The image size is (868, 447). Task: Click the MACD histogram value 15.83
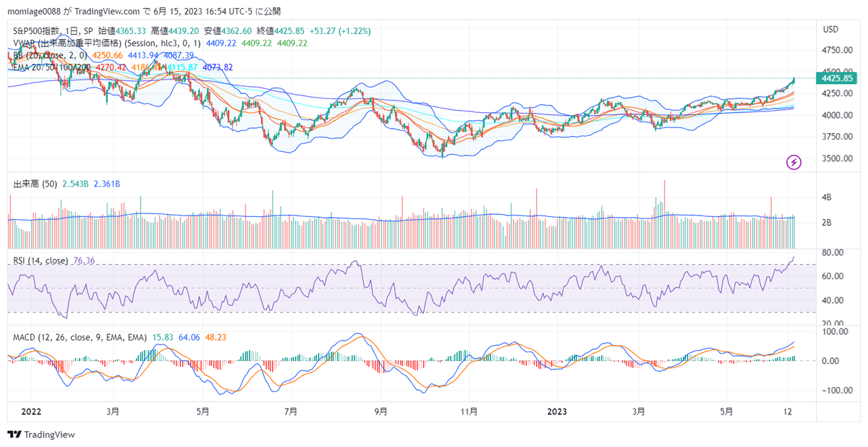pyautogui.click(x=163, y=337)
